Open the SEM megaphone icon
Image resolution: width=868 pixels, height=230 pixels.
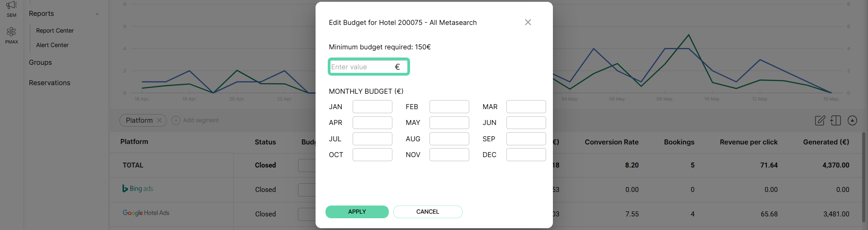[x=11, y=6]
